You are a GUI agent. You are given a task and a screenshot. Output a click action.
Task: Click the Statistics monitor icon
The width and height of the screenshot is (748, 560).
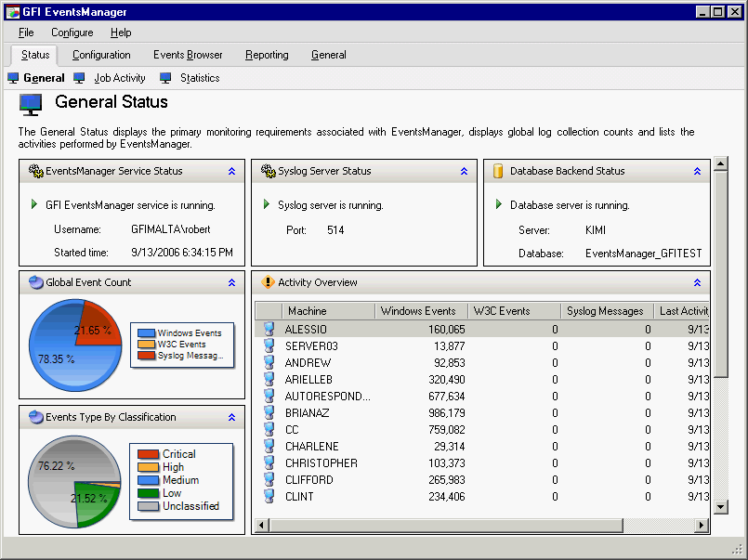pos(165,79)
